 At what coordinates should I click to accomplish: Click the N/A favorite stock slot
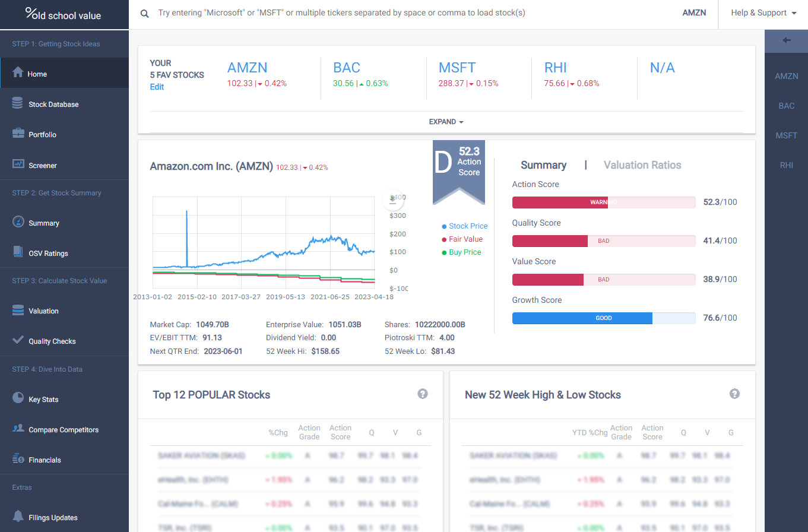663,68
